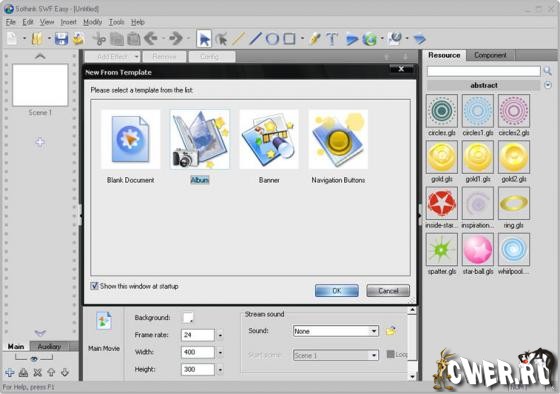Click the Main Movie icon
This screenshot has width=560, height=394.
[x=104, y=321]
